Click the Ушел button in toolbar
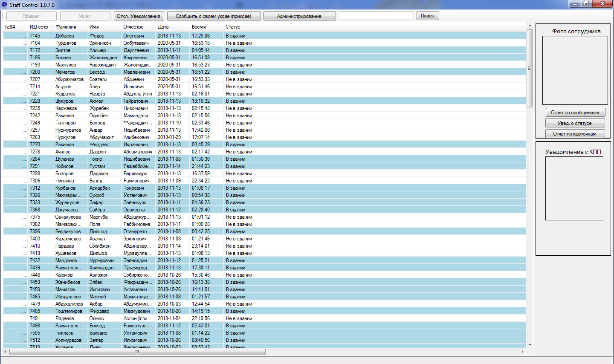 tap(85, 16)
